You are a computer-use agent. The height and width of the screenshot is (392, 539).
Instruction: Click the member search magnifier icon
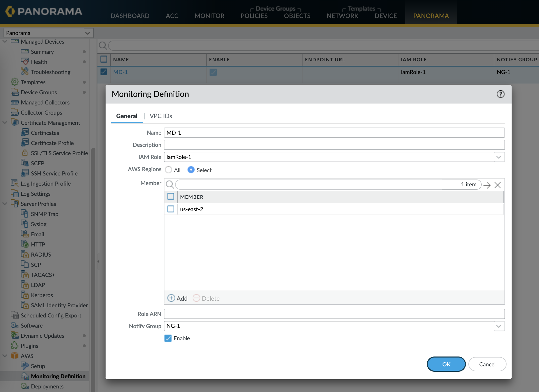coord(170,185)
